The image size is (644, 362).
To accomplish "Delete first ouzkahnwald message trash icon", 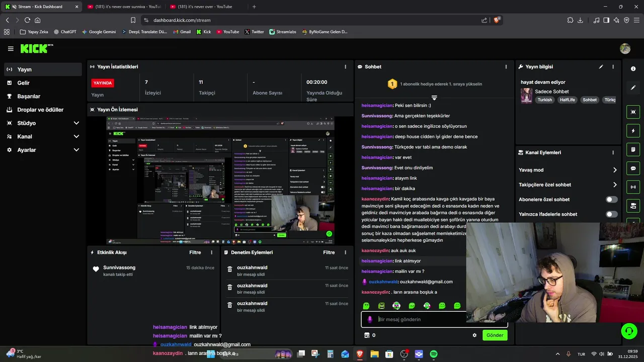I will [x=229, y=270].
